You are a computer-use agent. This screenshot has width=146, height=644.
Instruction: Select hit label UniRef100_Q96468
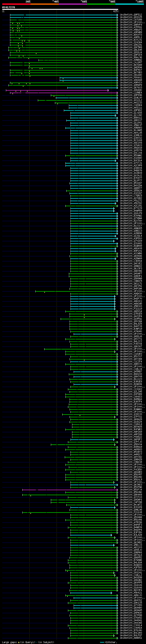[131, 80]
